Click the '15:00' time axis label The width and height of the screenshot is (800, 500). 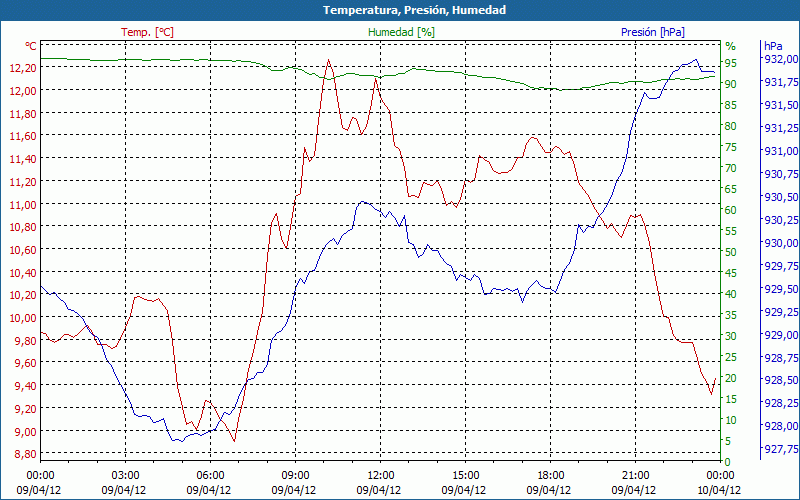tap(465, 476)
